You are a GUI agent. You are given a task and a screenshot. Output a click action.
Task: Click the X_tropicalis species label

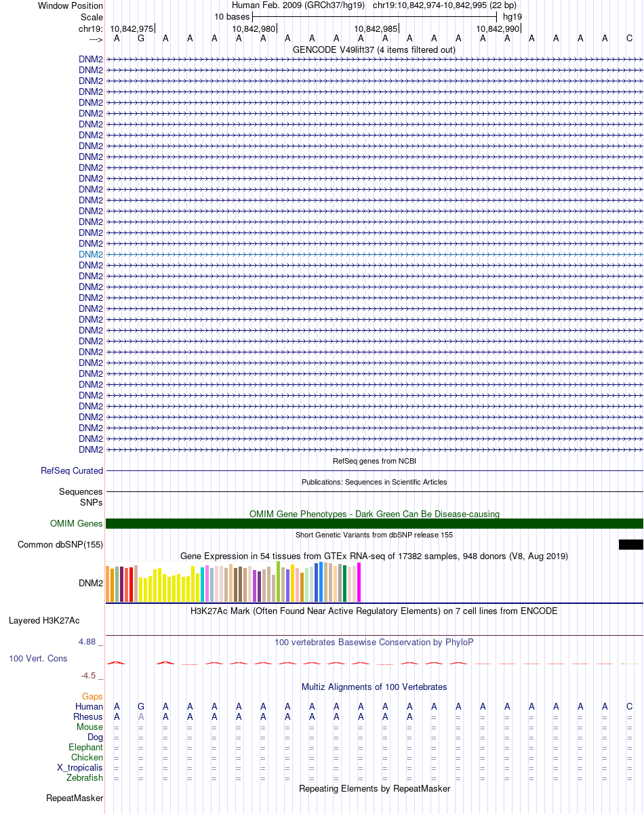pyautogui.click(x=80, y=767)
